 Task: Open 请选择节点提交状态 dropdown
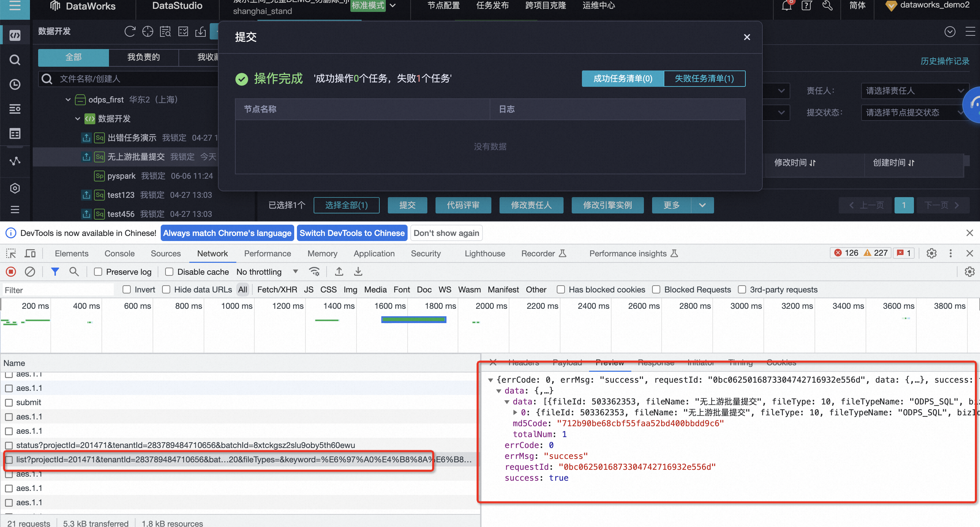click(x=915, y=113)
